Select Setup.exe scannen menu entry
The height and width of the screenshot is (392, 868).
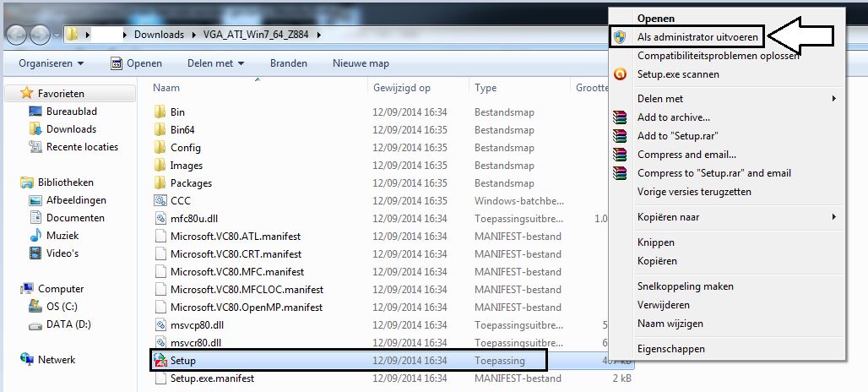678,73
